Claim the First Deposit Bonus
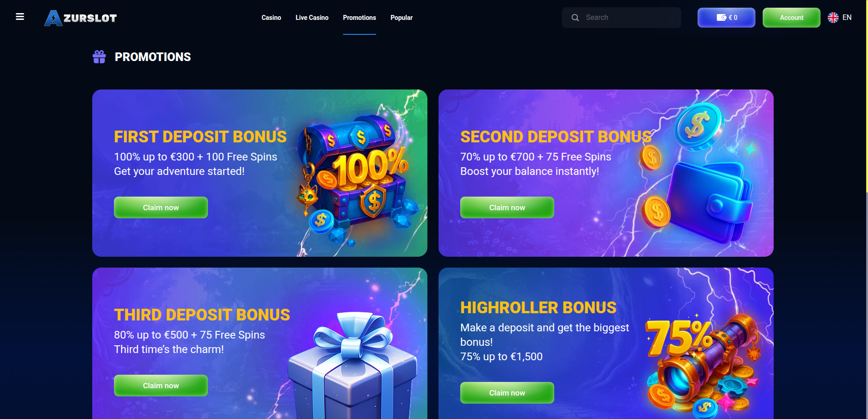868x419 pixels. coord(161,207)
